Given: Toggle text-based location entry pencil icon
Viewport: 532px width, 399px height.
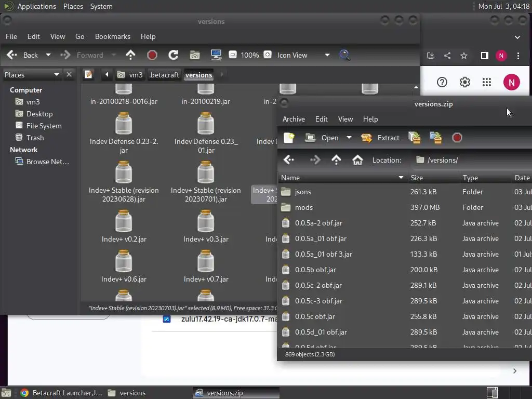Looking at the screenshot, I should click(88, 74).
